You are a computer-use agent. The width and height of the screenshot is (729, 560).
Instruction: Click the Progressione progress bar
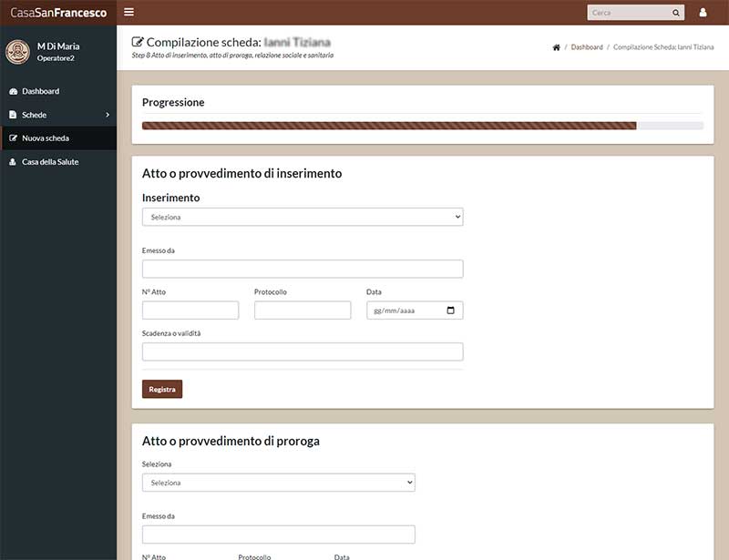423,126
